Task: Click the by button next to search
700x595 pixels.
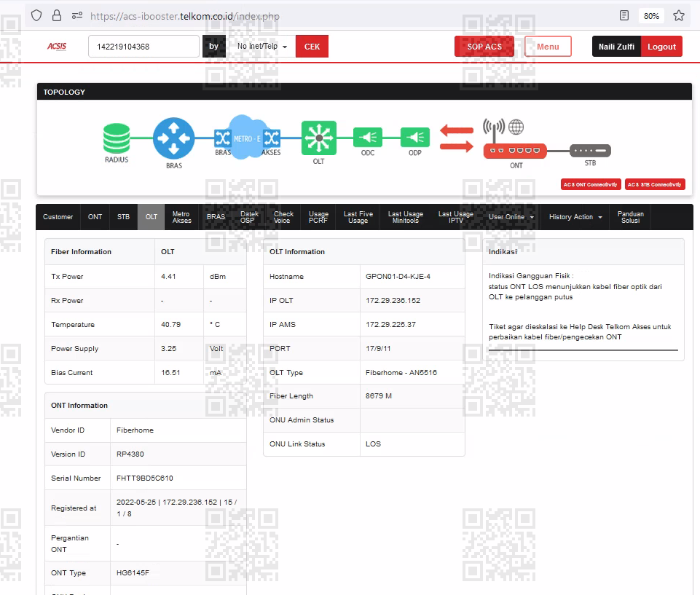Action: (x=214, y=47)
